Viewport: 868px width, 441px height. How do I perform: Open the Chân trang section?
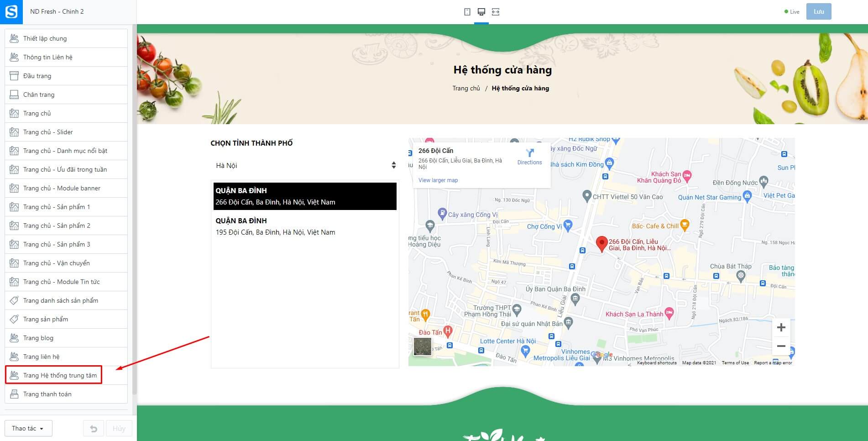tap(66, 94)
